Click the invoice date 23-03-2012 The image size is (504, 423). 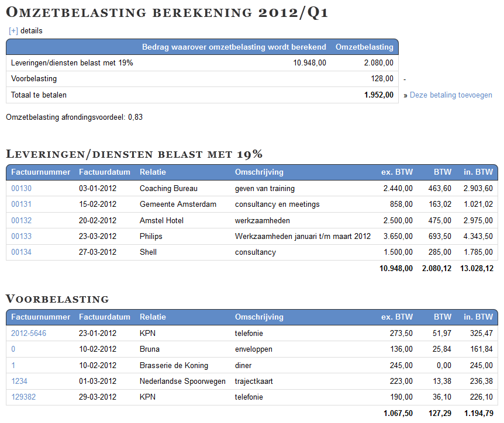click(x=98, y=237)
